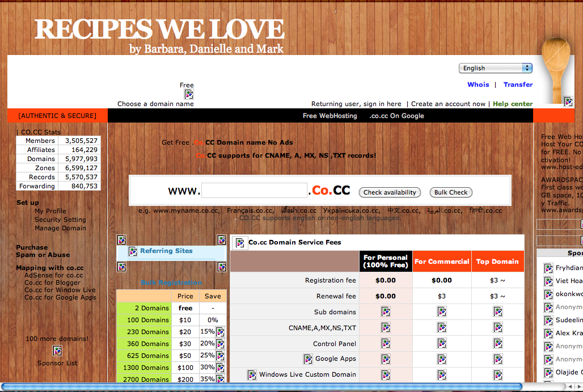Viewport: 583px width, 392px height.
Task: Open Co.cc for Google Apps in sidebar
Action: pyautogui.click(x=60, y=297)
